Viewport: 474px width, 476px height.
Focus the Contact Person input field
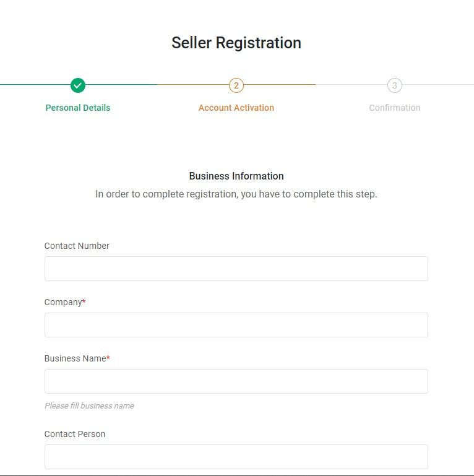tap(236, 457)
